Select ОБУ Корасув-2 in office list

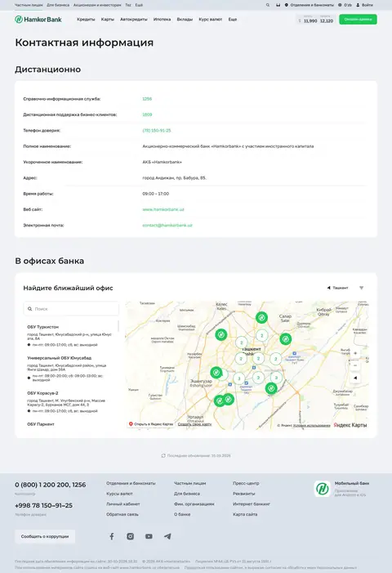pyautogui.click(x=42, y=393)
